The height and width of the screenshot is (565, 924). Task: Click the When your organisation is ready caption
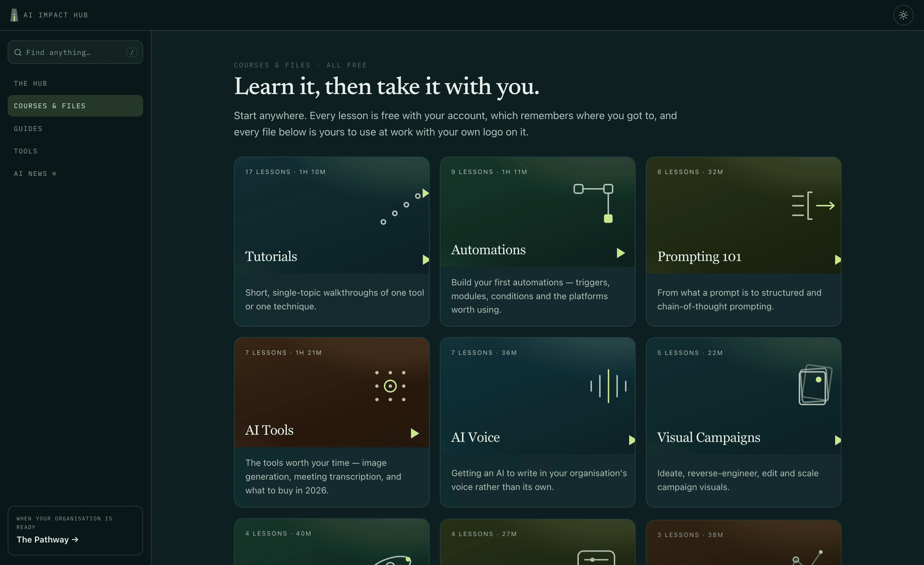click(x=64, y=523)
